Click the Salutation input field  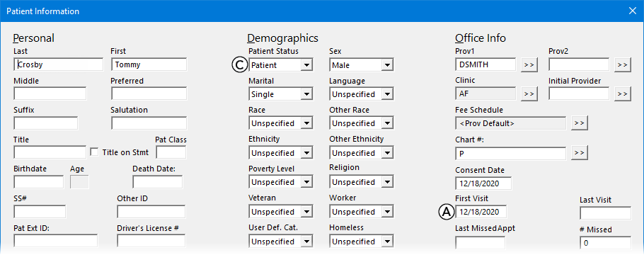click(149, 123)
